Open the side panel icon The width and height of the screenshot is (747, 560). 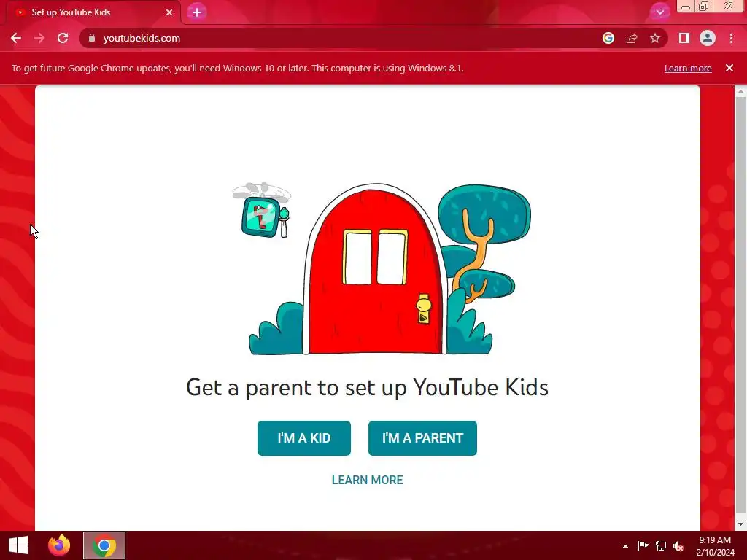coord(684,38)
